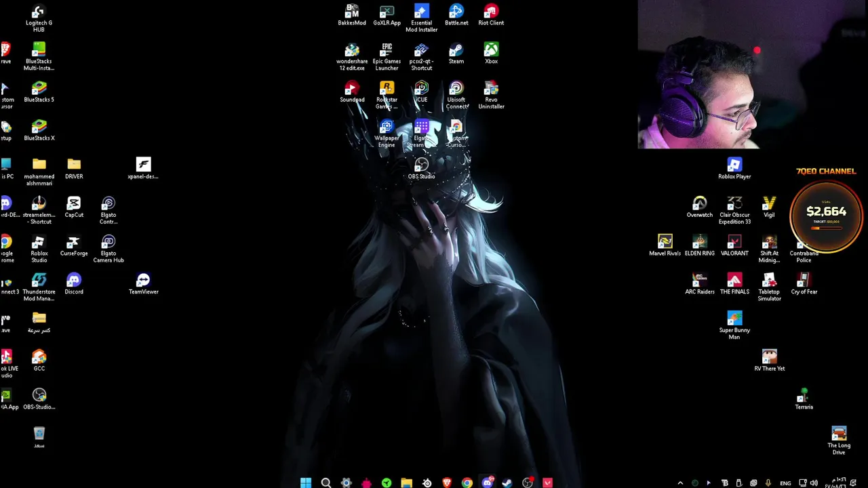The width and height of the screenshot is (868, 488).
Task: Open Elgato Camera Hub icon
Action: [108, 249]
